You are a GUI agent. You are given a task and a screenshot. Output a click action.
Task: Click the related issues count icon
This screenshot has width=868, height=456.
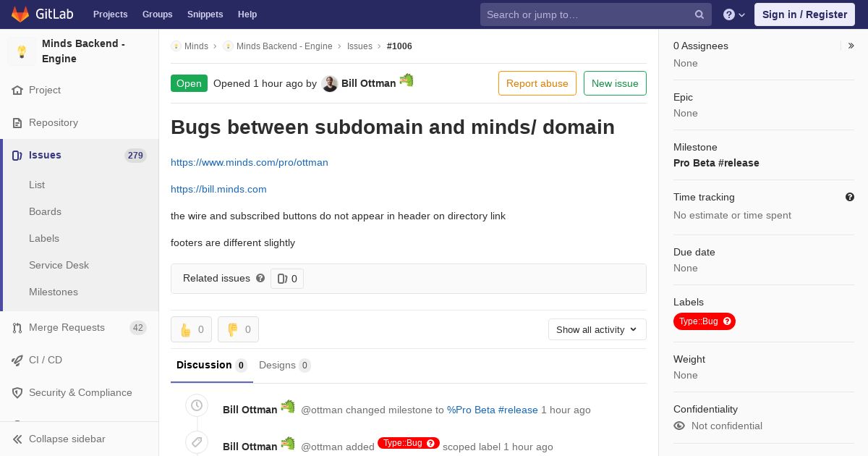(282, 279)
